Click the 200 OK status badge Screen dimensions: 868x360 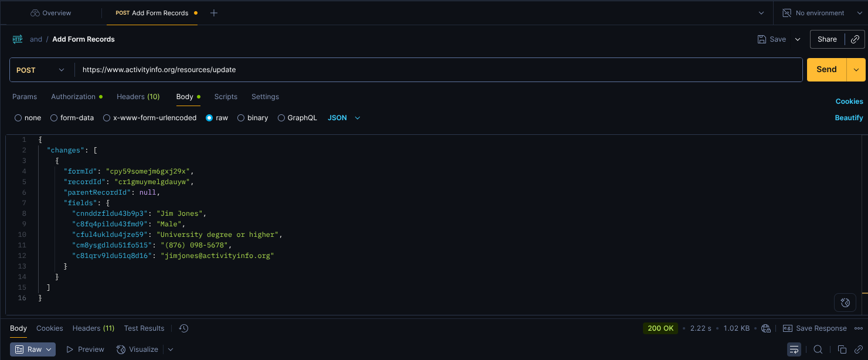(x=661, y=328)
